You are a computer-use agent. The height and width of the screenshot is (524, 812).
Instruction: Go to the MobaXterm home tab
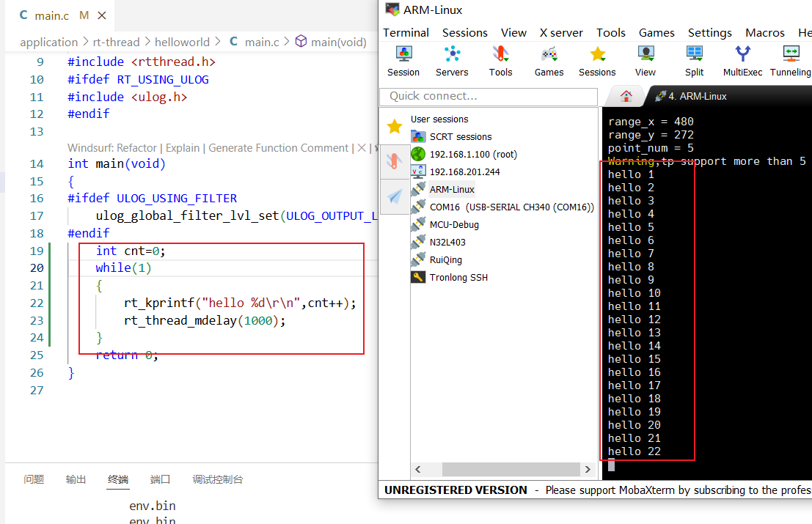click(x=626, y=96)
